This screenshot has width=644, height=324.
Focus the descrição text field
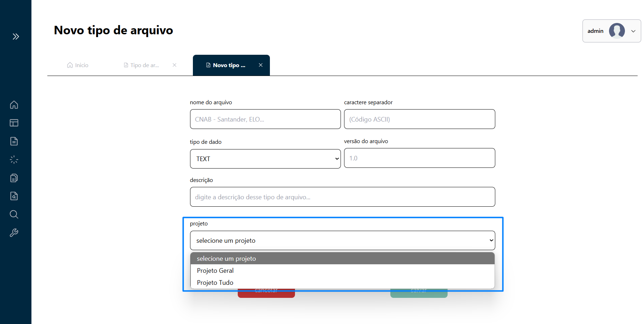coord(342,197)
